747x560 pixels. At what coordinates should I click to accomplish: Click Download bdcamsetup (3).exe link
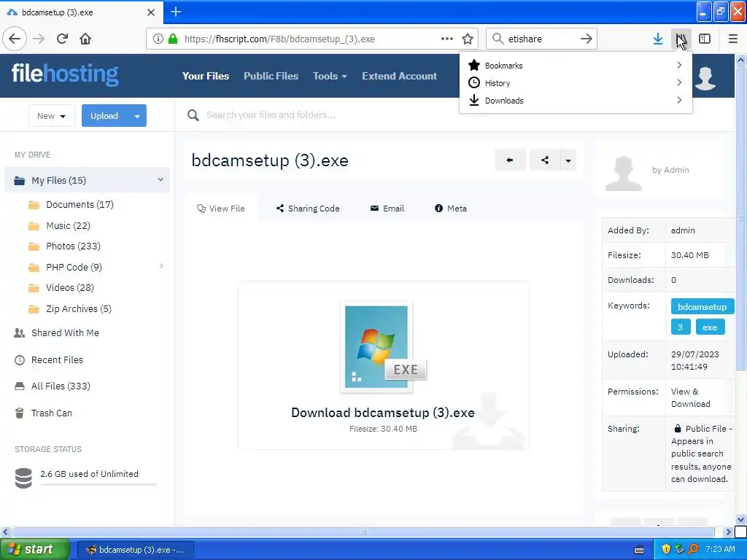tap(382, 413)
